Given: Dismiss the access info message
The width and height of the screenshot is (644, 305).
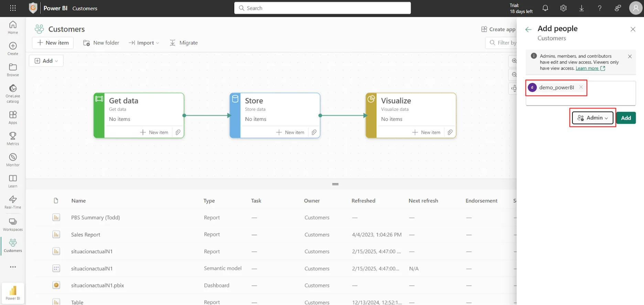Looking at the screenshot, I should (x=630, y=56).
